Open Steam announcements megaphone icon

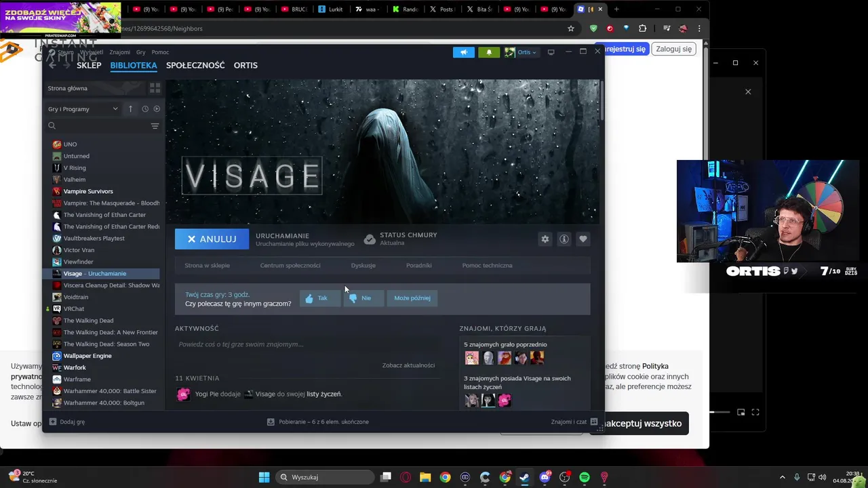(464, 52)
